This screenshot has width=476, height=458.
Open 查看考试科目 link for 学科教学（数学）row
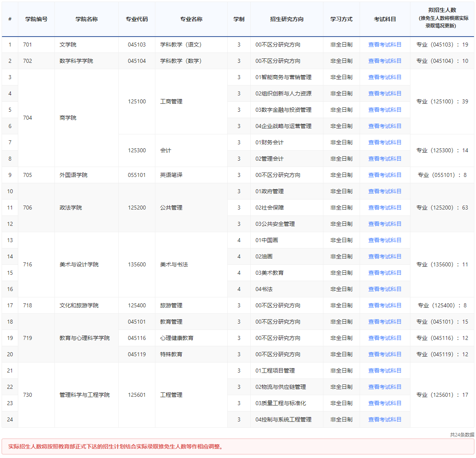385,61
